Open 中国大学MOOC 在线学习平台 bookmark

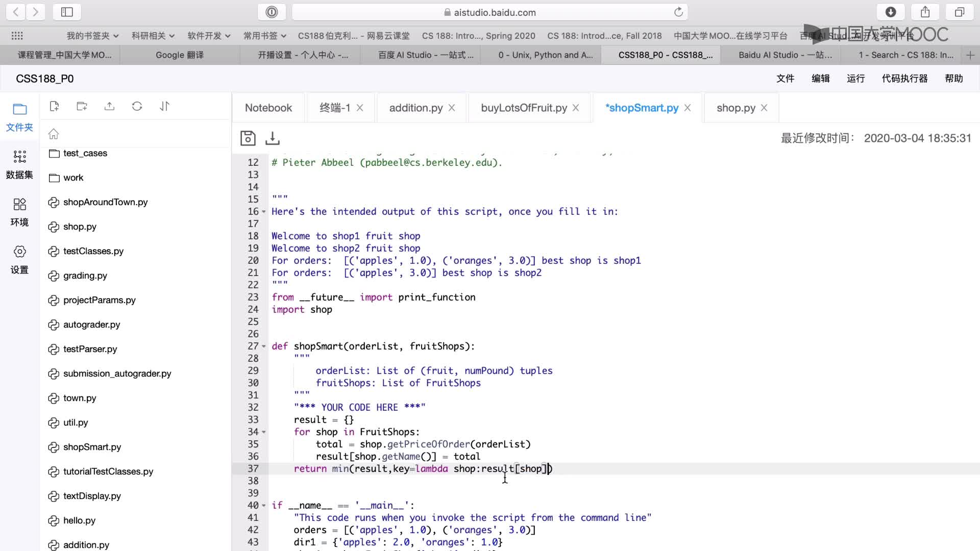click(x=730, y=36)
